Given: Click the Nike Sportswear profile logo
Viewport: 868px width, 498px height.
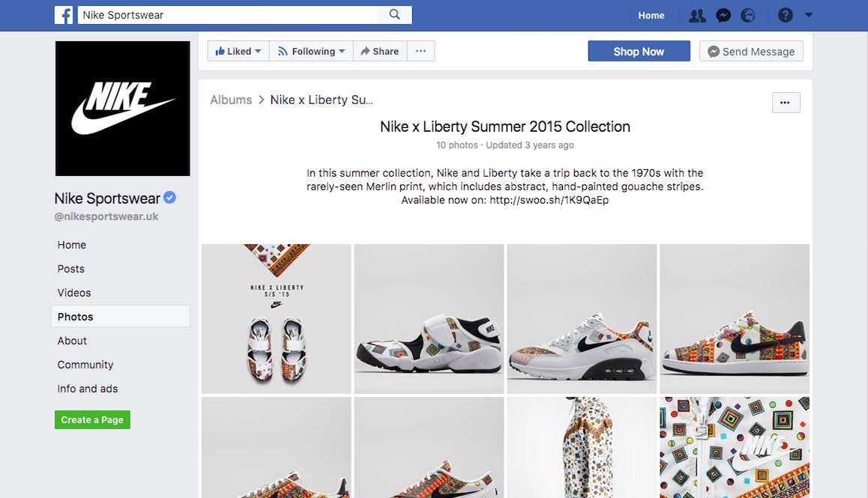Looking at the screenshot, I should [123, 109].
